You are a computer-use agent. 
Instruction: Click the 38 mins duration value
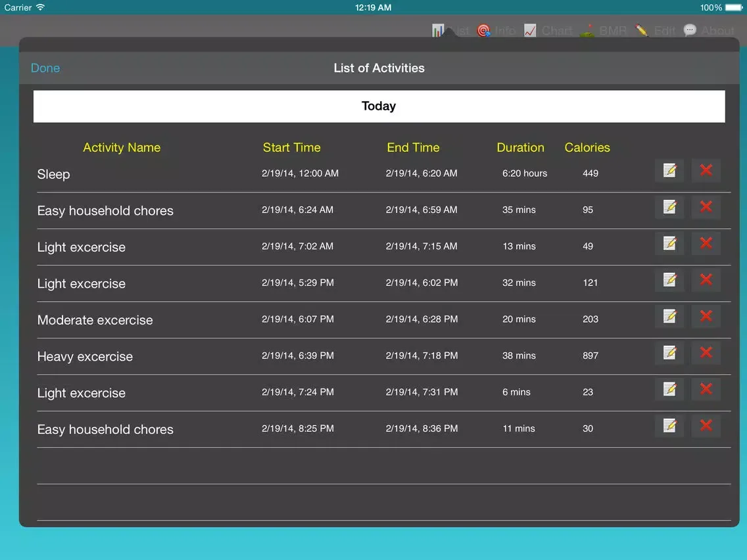[x=519, y=356]
